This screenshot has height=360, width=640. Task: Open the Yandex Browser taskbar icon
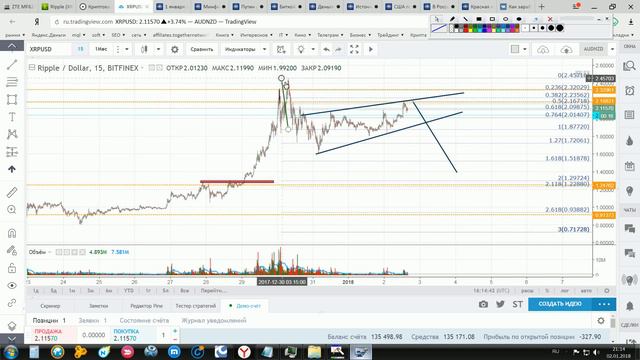(x=244, y=351)
